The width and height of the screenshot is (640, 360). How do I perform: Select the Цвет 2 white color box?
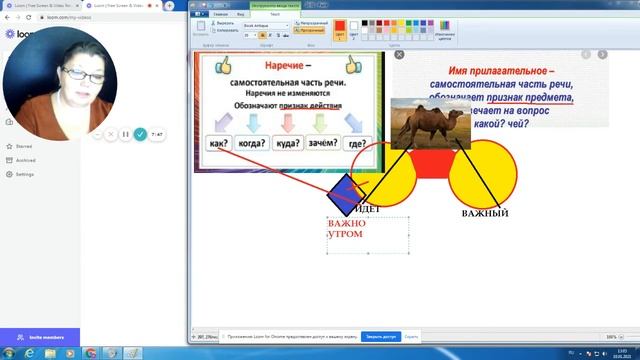click(x=353, y=30)
